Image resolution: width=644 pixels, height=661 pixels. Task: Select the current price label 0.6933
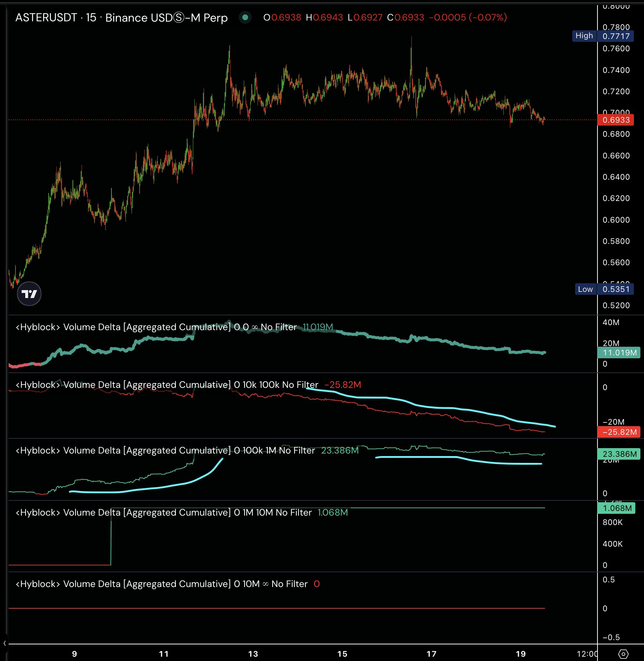coord(616,120)
